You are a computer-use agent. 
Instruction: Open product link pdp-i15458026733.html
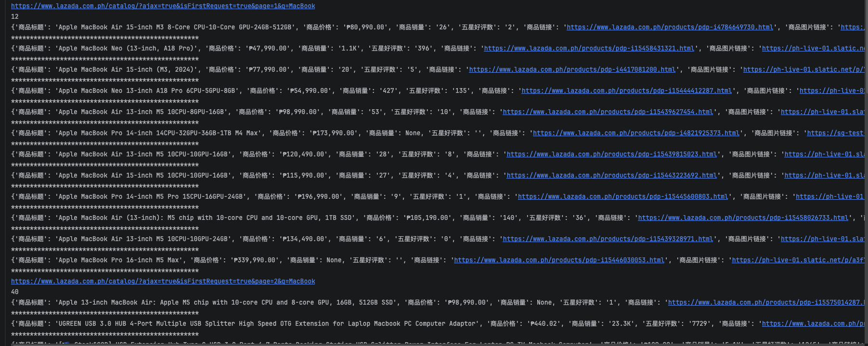click(x=743, y=218)
